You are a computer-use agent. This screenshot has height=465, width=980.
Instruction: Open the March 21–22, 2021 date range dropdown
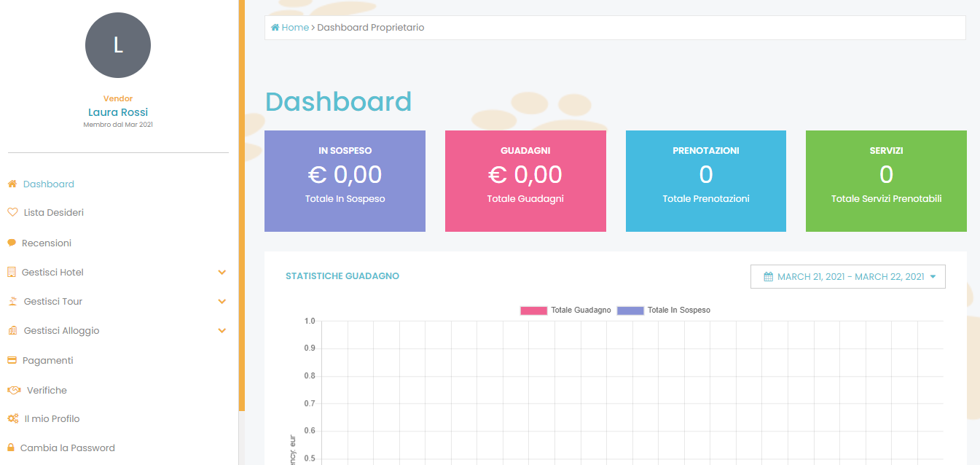coord(847,277)
